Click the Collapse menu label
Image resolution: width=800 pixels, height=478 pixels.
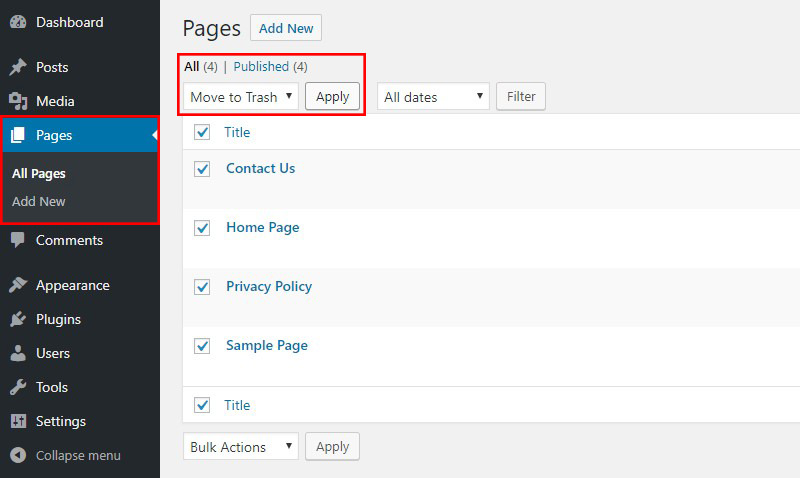[x=78, y=455]
